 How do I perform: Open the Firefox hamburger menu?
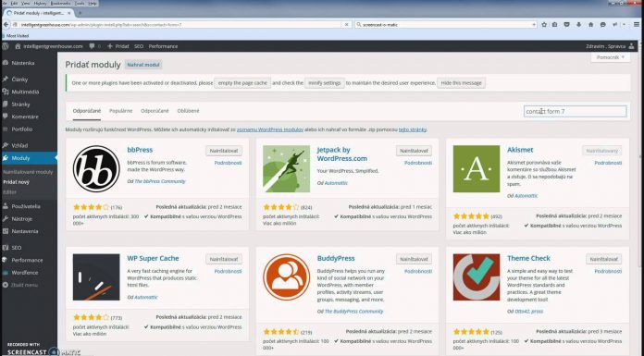(x=637, y=25)
